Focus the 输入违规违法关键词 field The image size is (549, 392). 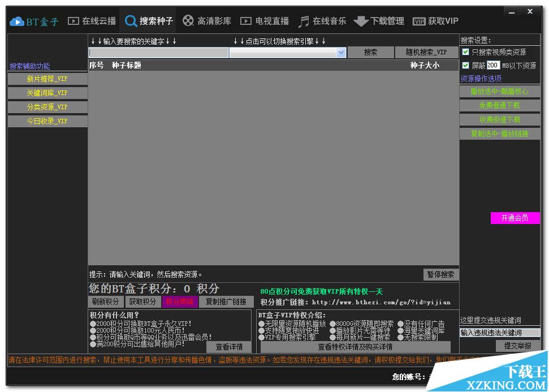(500, 333)
